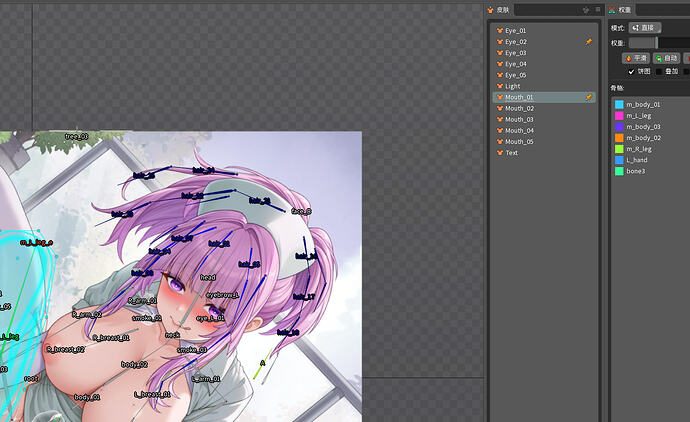Click the purple m_body_03 color swatch
Viewport: 690px width, 422px height.
click(619, 127)
